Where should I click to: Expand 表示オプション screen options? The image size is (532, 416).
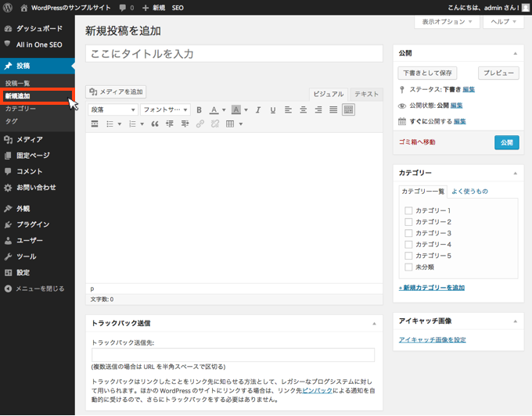click(447, 22)
